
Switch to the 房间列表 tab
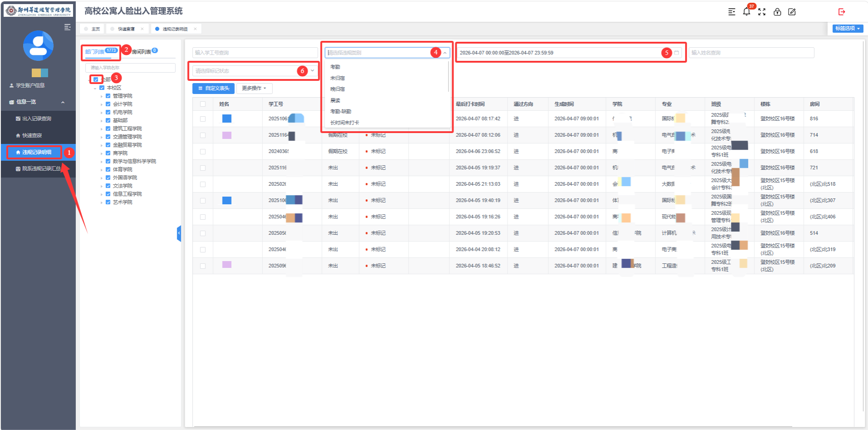tap(142, 52)
